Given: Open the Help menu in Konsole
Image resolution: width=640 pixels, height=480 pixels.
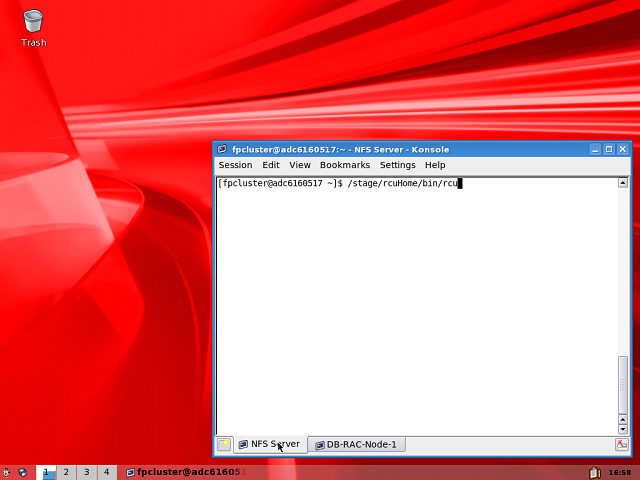Looking at the screenshot, I should (435, 165).
